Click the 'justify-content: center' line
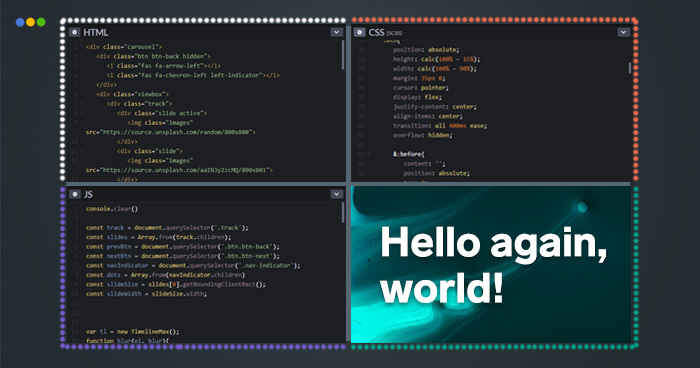 (434, 107)
